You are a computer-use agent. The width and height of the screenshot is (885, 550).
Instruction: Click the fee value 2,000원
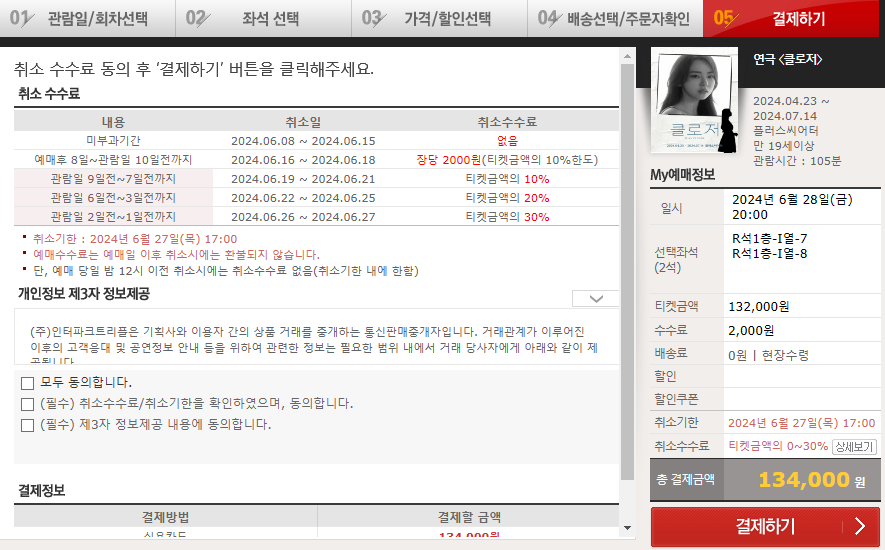tap(751, 330)
